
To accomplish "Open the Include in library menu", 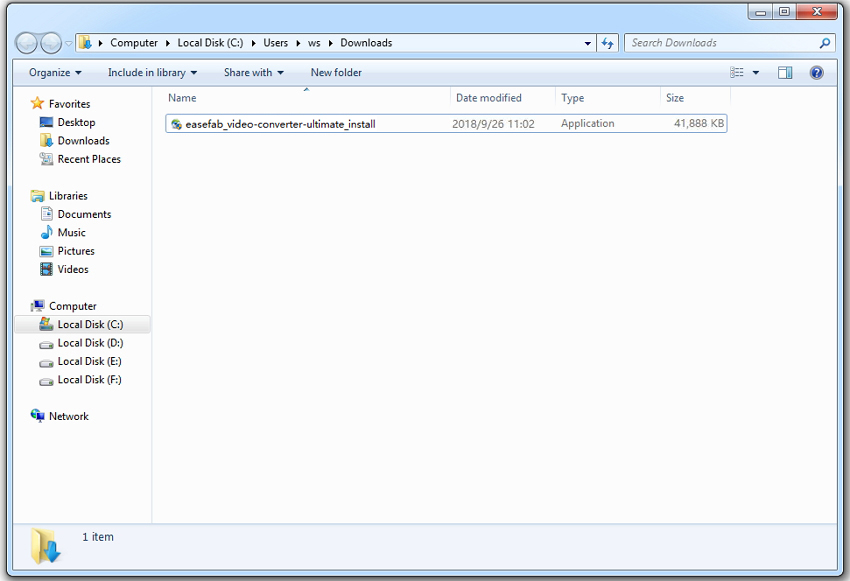I will click(152, 73).
